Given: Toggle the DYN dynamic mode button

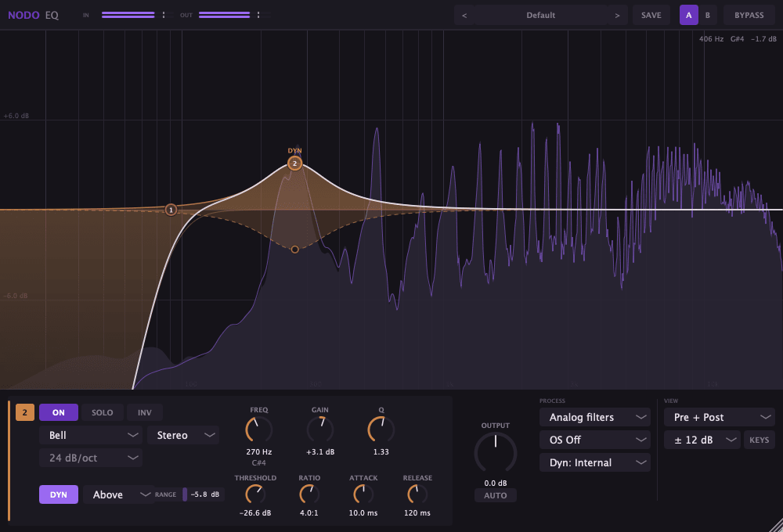Looking at the screenshot, I should coord(59,494).
